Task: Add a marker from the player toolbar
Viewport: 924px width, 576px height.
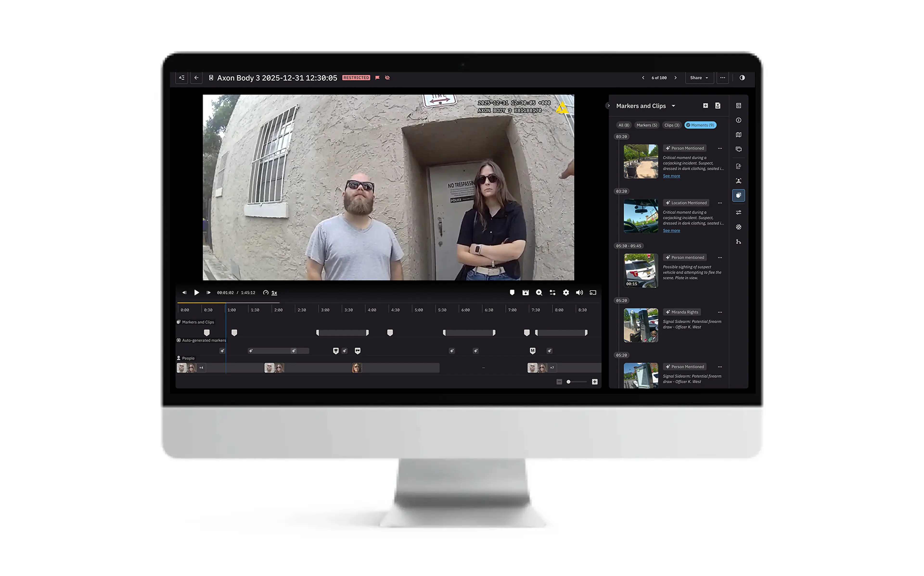Action: pos(512,293)
